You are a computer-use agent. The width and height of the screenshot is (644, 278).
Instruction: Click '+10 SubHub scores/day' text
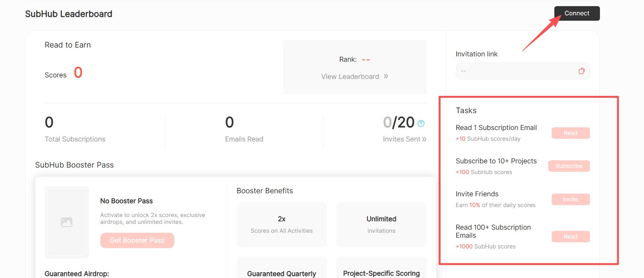point(488,139)
